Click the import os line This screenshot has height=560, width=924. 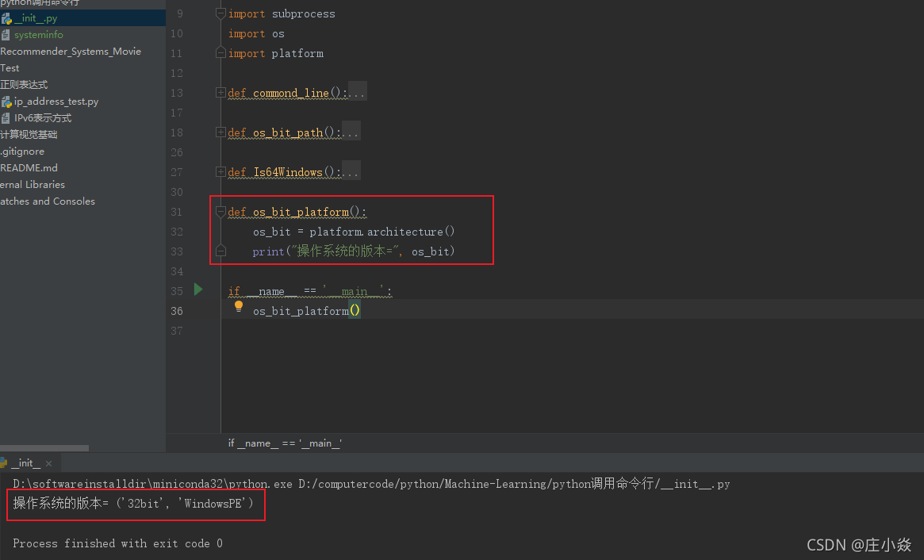(256, 33)
